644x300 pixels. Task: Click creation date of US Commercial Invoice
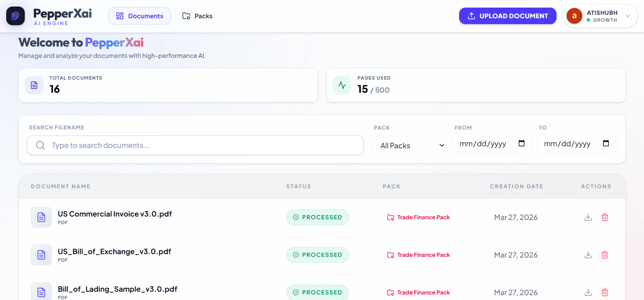click(516, 217)
